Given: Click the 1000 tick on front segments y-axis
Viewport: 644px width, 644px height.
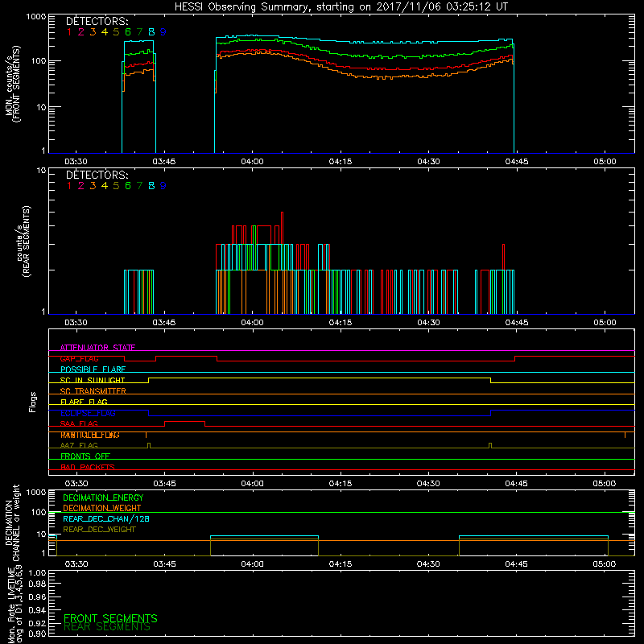Looking at the screenshot, I should pos(35,17).
